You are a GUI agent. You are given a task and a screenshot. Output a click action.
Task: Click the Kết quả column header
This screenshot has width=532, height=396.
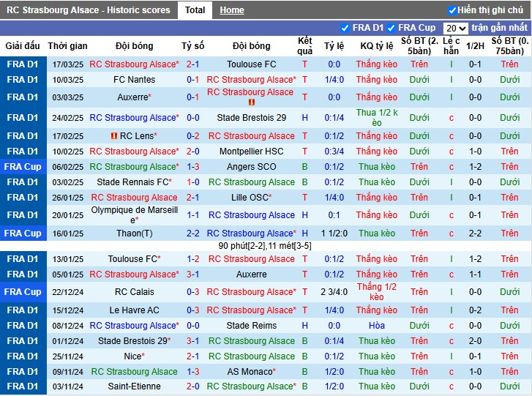(x=304, y=46)
